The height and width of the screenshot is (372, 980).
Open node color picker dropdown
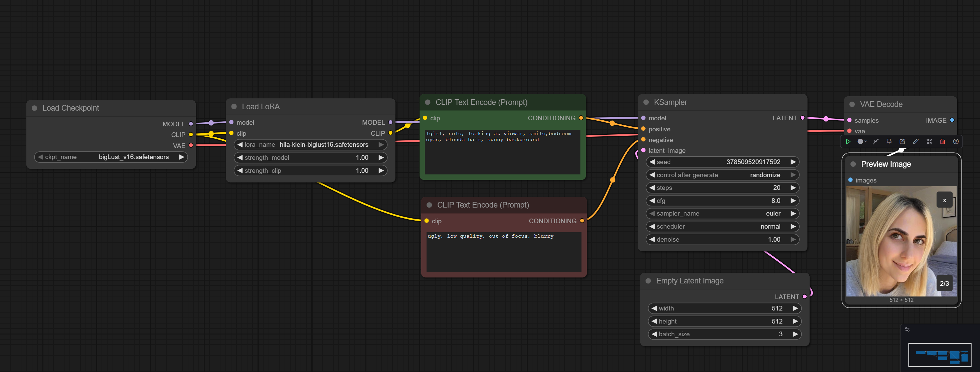pyautogui.click(x=862, y=142)
